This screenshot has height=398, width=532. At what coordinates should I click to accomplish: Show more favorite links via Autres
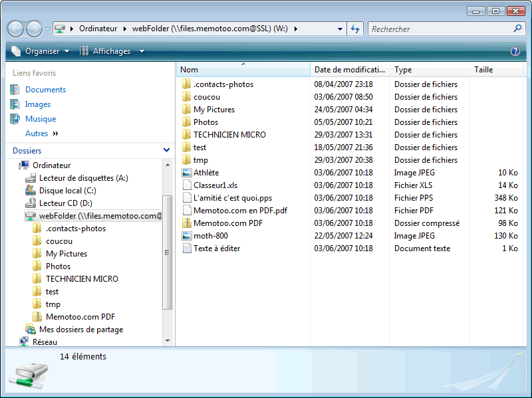click(41, 134)
